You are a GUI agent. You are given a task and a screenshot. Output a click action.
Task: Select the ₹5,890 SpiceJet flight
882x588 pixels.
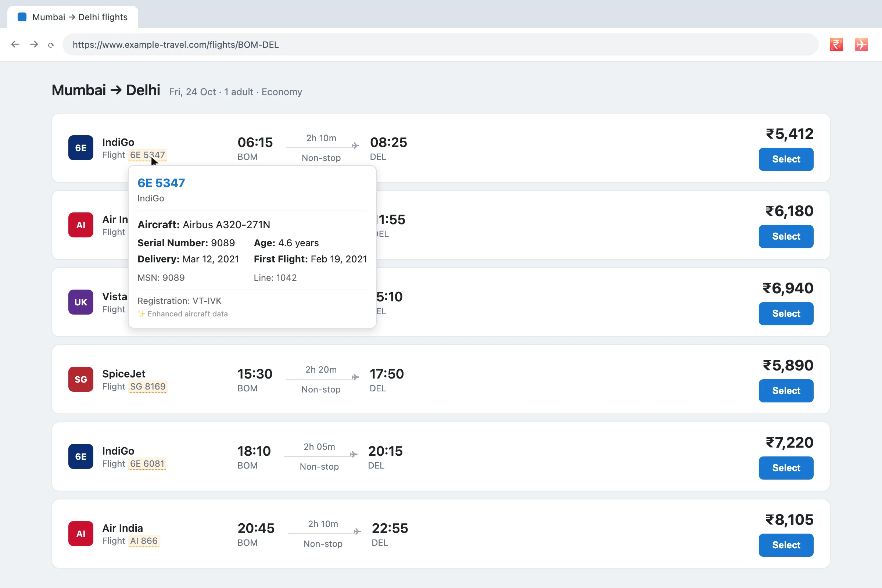tap(786, 391)
